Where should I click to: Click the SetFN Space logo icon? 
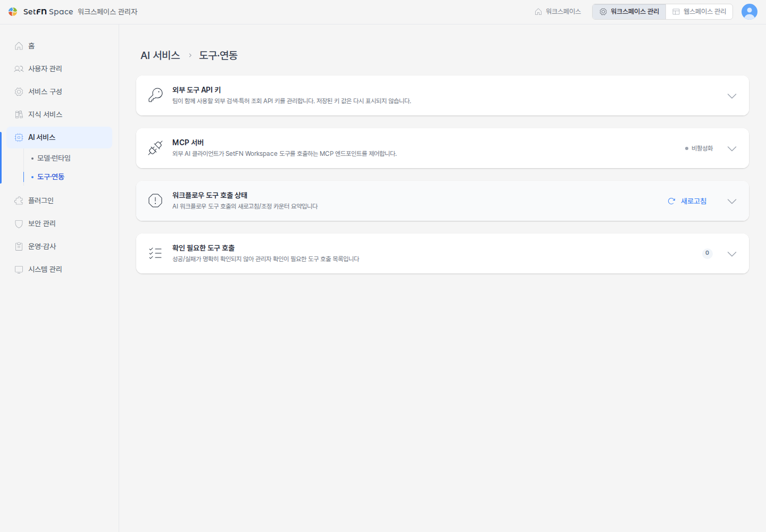click(x=13, y=12)
